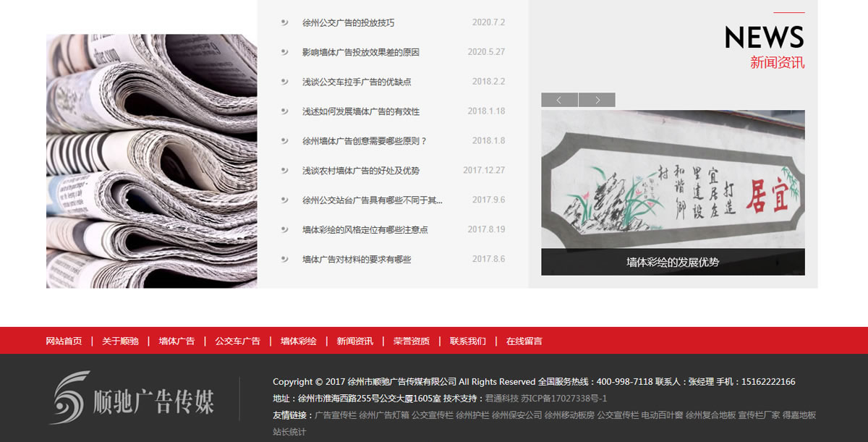
Task: Open article 浅谈公交车拉手广告的优缺点
Action: pos(357,82)
